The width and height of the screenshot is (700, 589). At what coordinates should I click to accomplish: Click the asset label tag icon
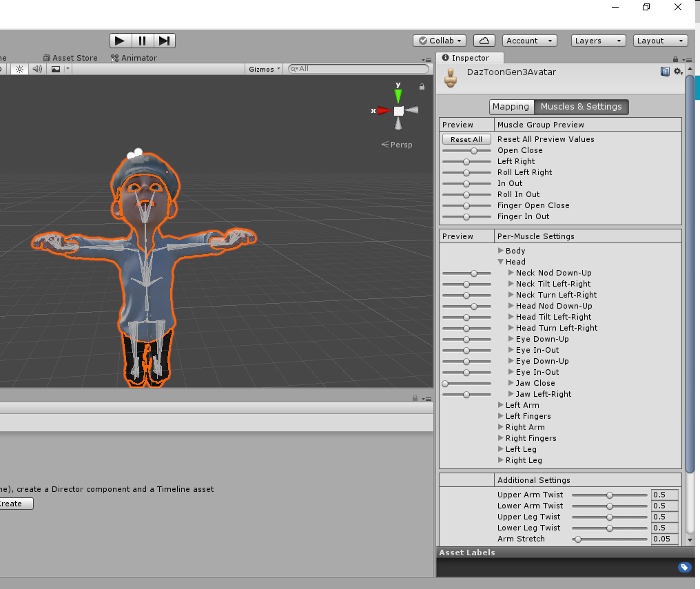[684, 567]
